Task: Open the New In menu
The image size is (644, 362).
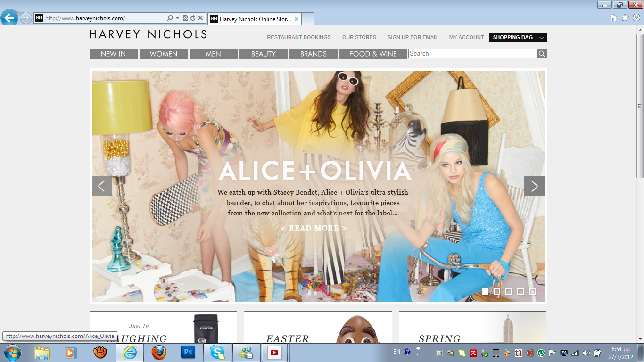Action: pyautogui.click(x=114, y=54)
